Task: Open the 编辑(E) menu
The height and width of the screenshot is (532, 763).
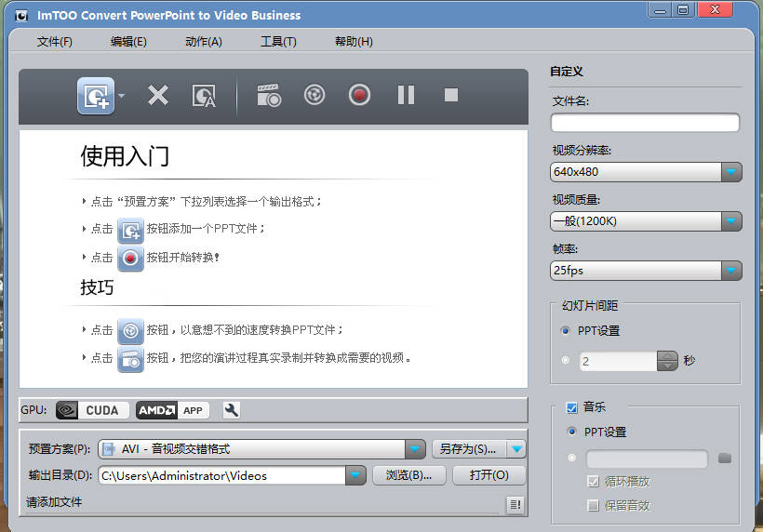Action: 128,42
